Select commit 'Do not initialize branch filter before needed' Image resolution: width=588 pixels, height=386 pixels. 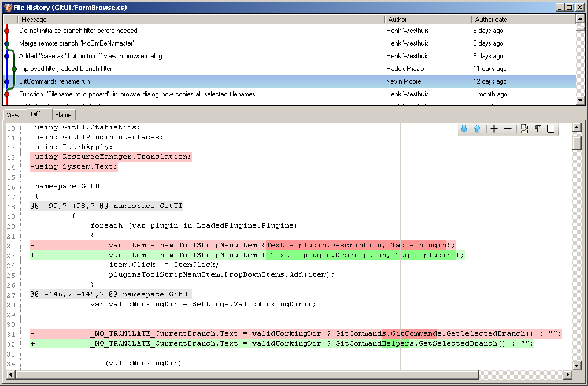(78, 31)
